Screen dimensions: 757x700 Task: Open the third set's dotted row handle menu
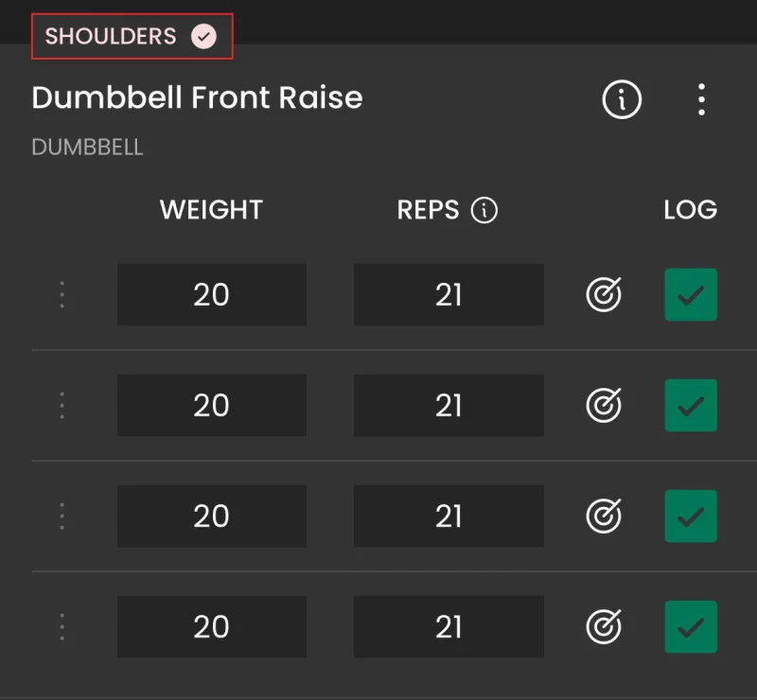click(x=62, y=516)
